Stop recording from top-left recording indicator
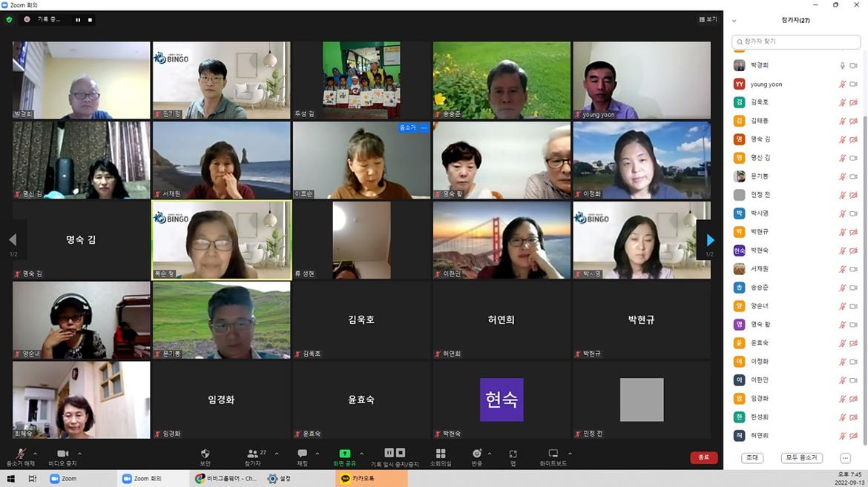Viewport: 868px width, 487px height. coord(91,20)
